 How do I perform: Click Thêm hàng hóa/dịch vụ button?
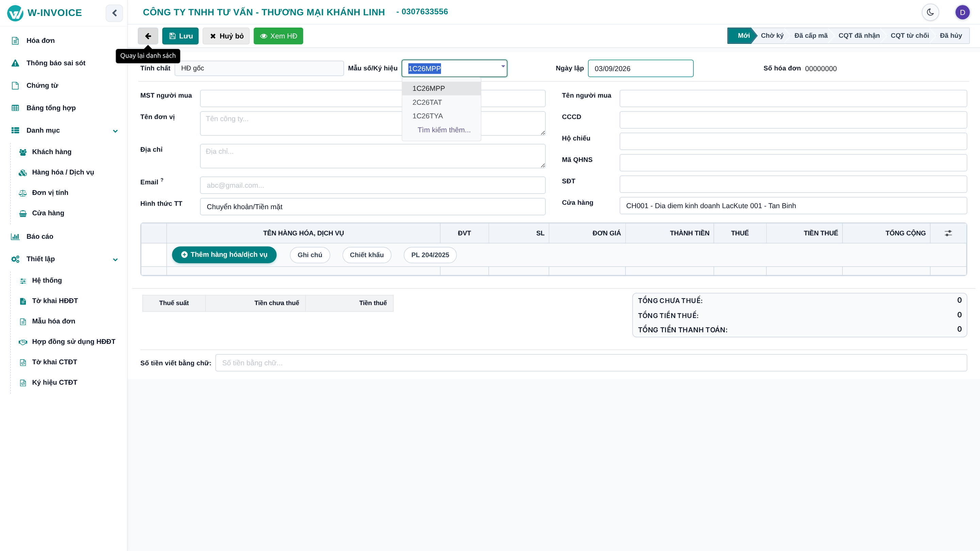224,254
